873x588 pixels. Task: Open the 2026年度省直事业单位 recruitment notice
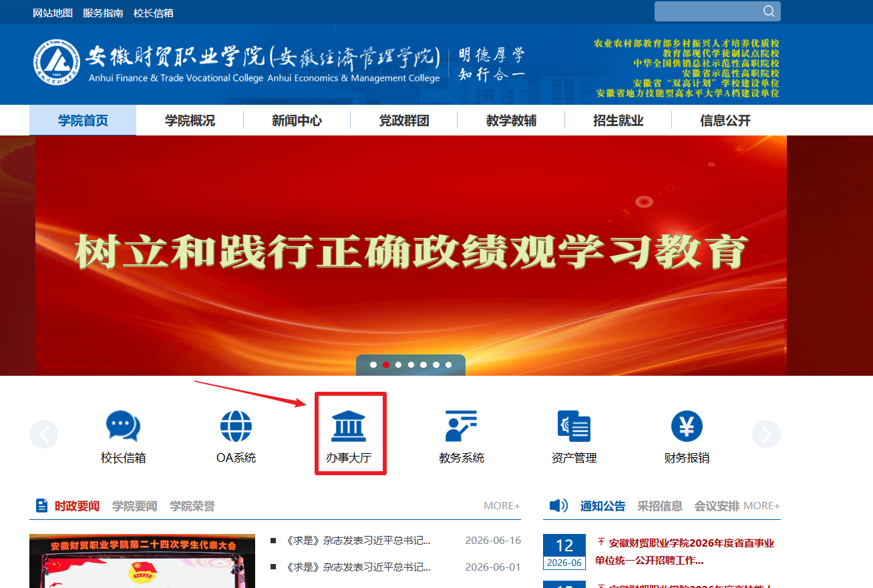685,552
